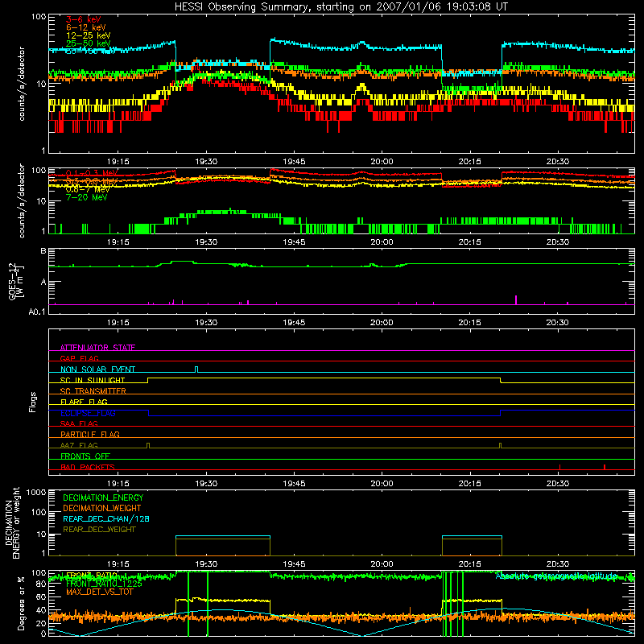Viewport: 644px width, 644px height.
Task: Click the MAX_DET_VS_TOT legend label
Action: [x=100, y=592]
